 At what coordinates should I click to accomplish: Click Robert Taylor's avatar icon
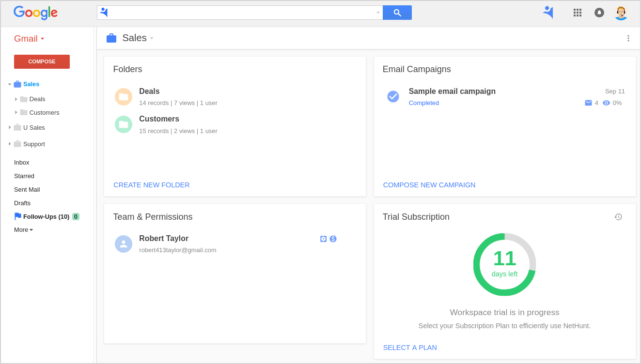coord(124,244)
